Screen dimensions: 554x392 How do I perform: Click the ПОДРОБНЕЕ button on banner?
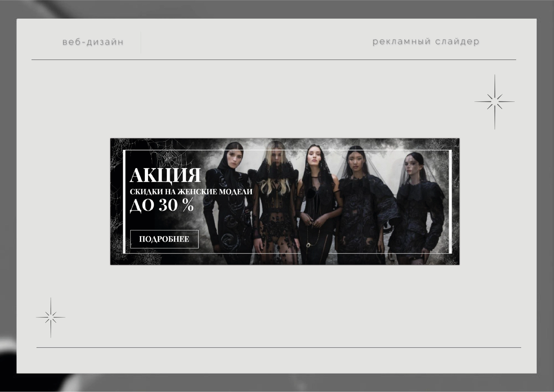click(164, 239)
